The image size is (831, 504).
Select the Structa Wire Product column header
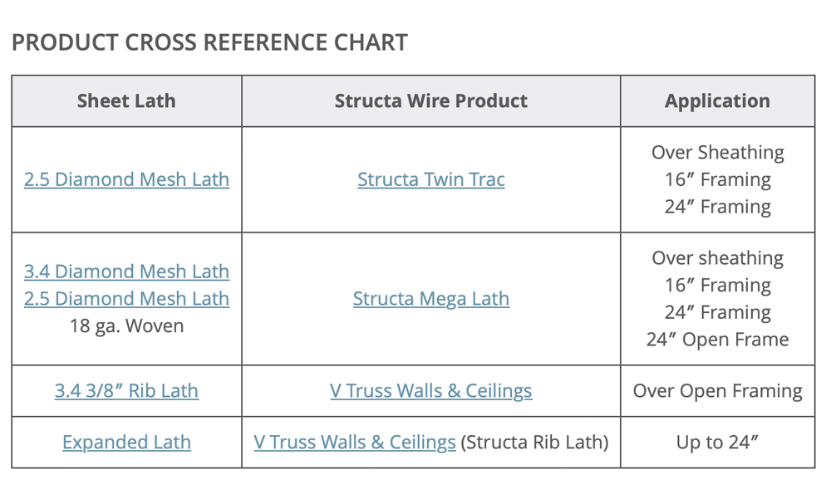click(x=430, y=101)
